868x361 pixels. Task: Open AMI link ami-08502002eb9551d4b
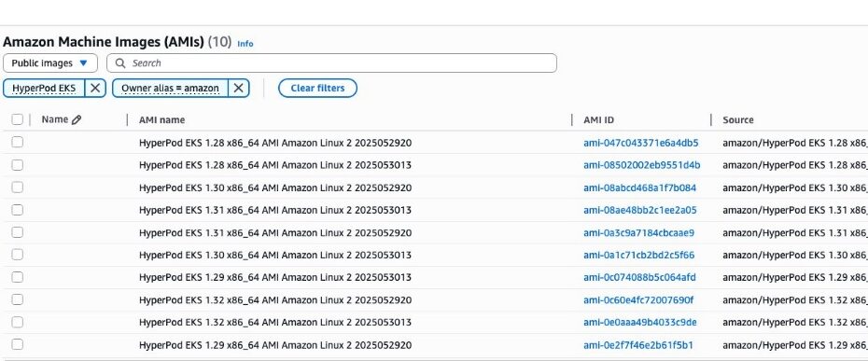641,165
